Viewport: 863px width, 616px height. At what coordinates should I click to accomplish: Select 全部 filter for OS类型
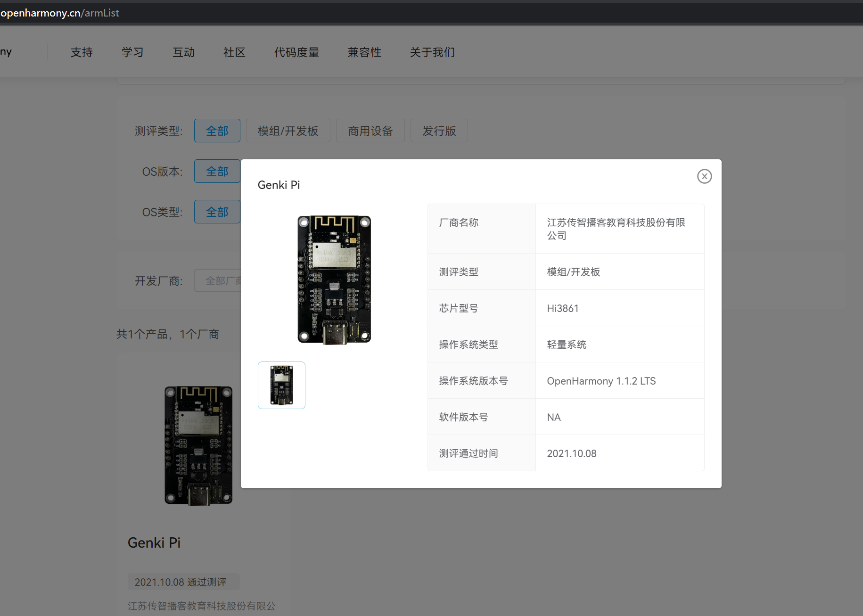coord(217,212)
